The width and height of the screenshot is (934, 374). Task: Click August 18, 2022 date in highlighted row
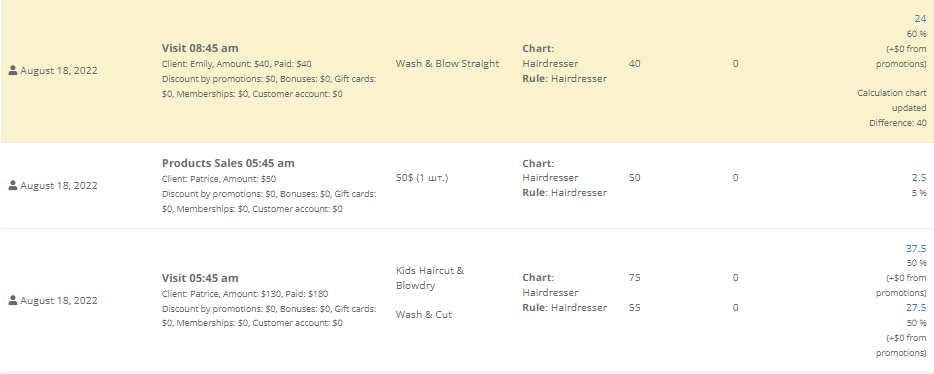[59, 70]
